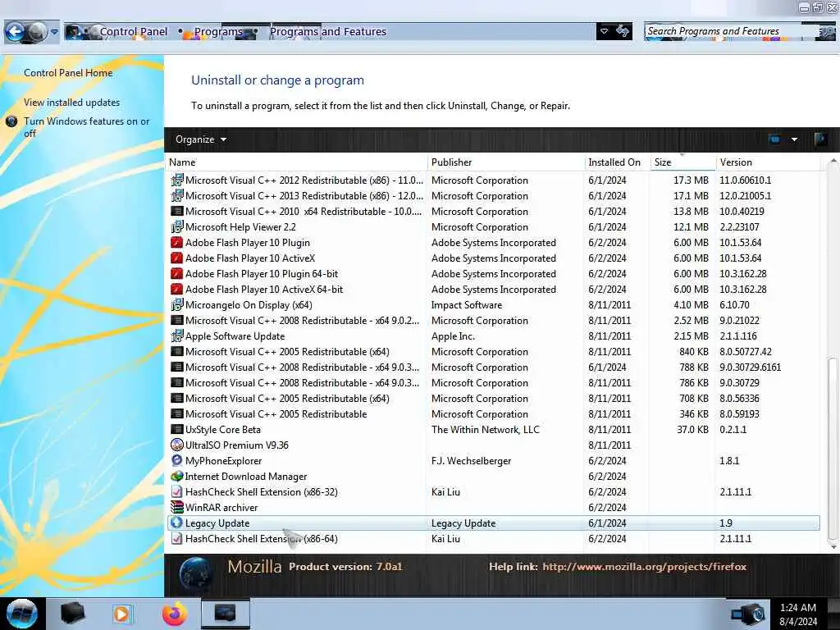
Task: Select WinRAR archiver icon
Action: point(177,507)
